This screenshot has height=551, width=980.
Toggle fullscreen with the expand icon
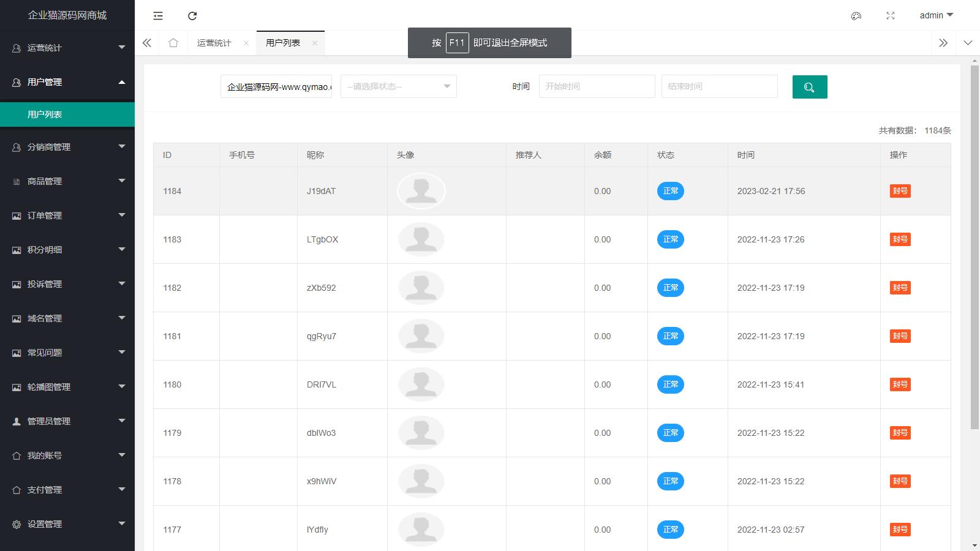(891, 16)
